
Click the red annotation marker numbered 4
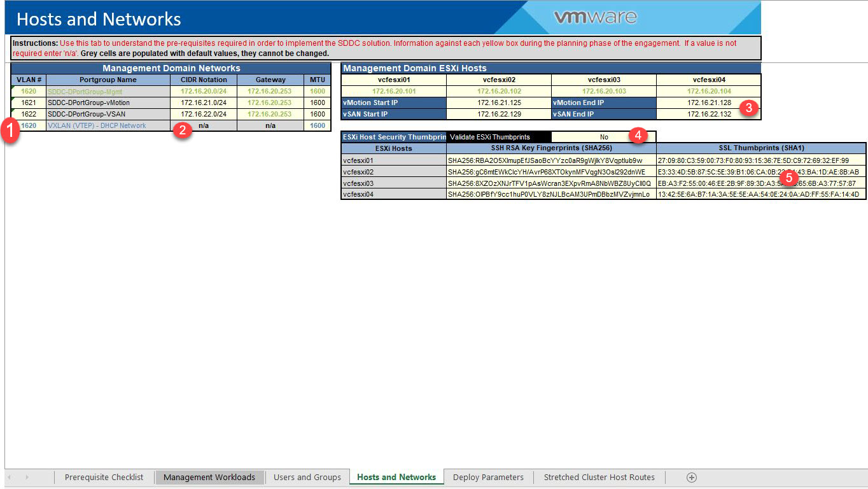pyautogui.click(x=638, y=136)
